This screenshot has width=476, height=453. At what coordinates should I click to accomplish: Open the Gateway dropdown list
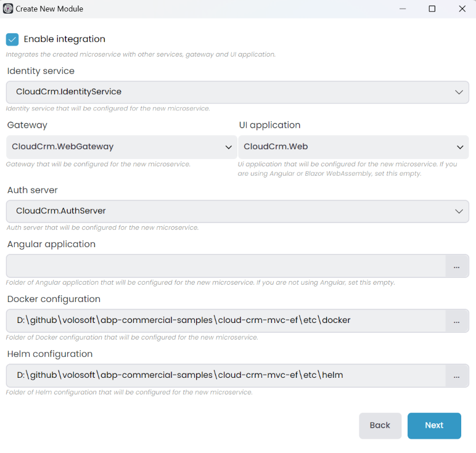(x=228, y=147)
